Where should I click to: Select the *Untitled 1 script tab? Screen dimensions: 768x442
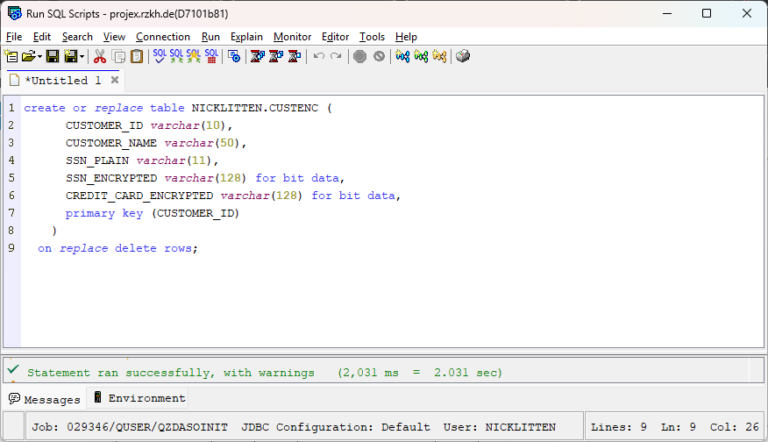(x=63, y=80)
